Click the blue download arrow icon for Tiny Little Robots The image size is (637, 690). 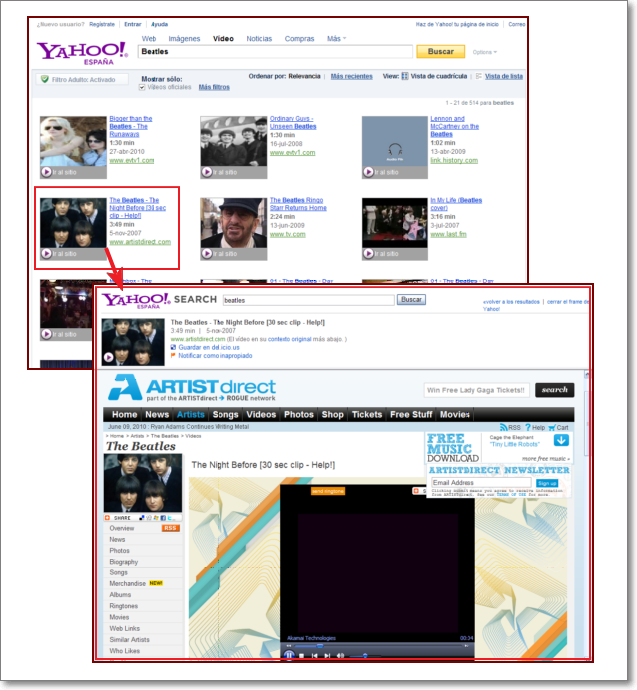tap(561, 440)
